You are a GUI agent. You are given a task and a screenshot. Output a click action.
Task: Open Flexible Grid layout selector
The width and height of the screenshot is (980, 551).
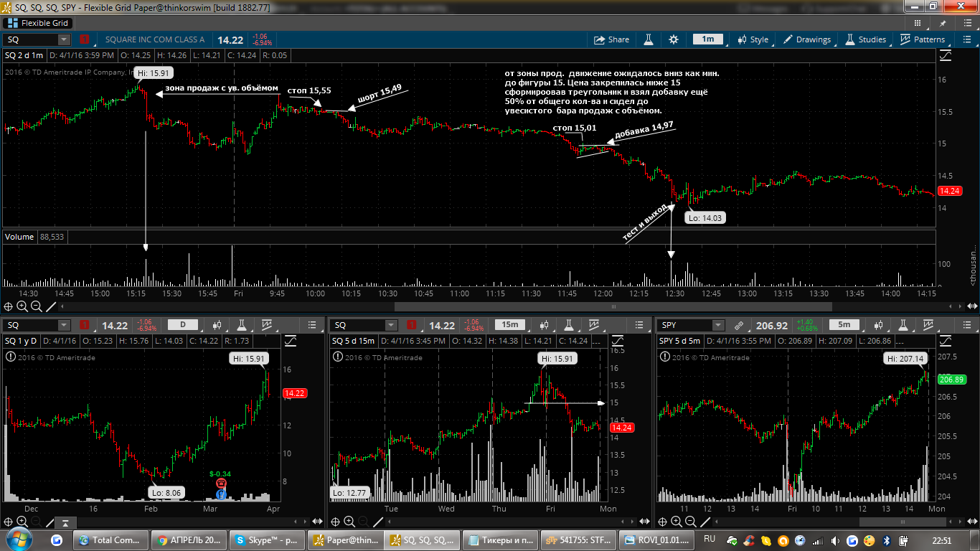[37, 23]
